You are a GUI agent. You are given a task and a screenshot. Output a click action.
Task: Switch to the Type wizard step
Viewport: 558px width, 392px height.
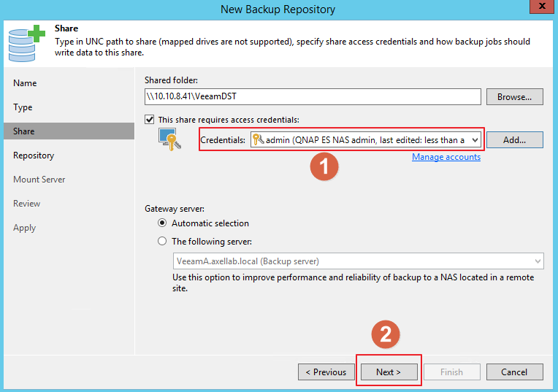click(x=23, y=107)
